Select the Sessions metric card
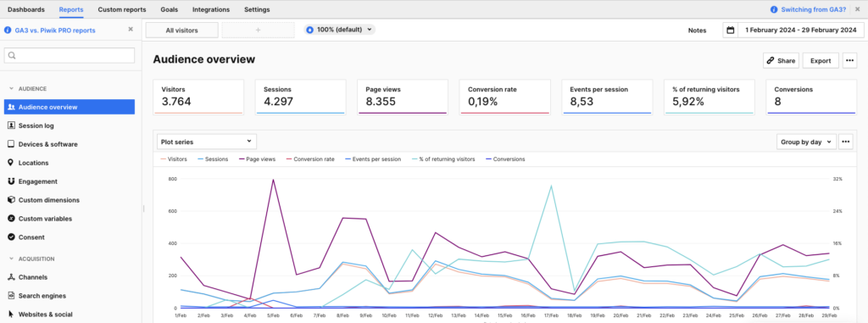868x323 pixels. click(x=301, y=97)
